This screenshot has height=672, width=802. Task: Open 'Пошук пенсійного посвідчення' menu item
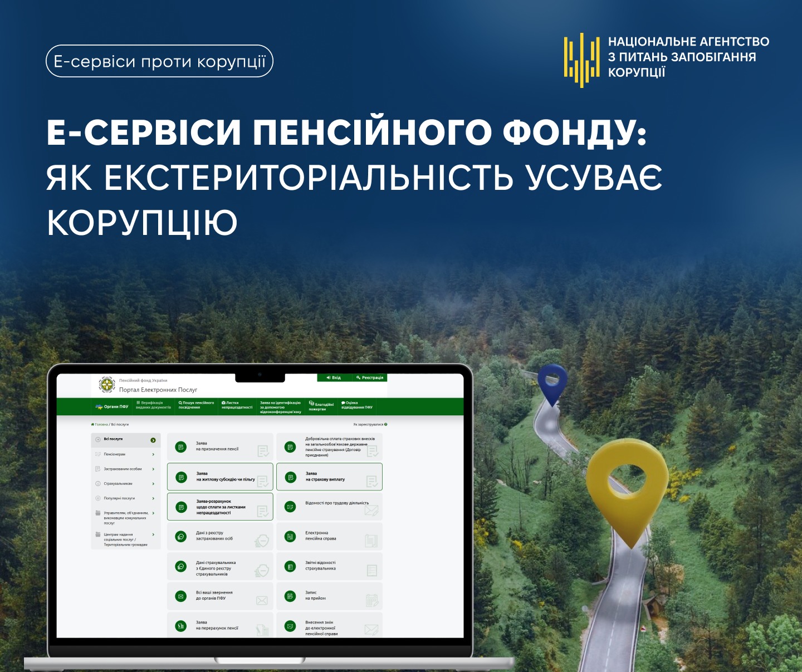pos(196,405)
